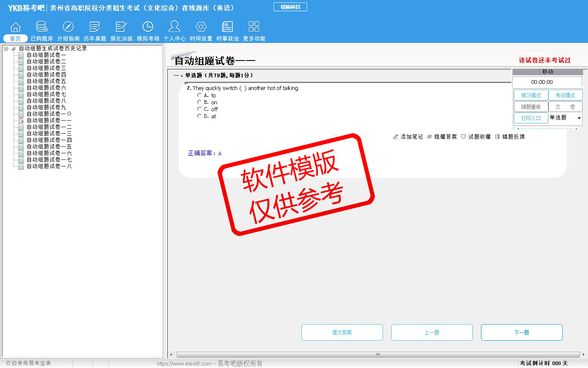Select answer option A "to"
588x368 pixels.
tap(199, 95)
